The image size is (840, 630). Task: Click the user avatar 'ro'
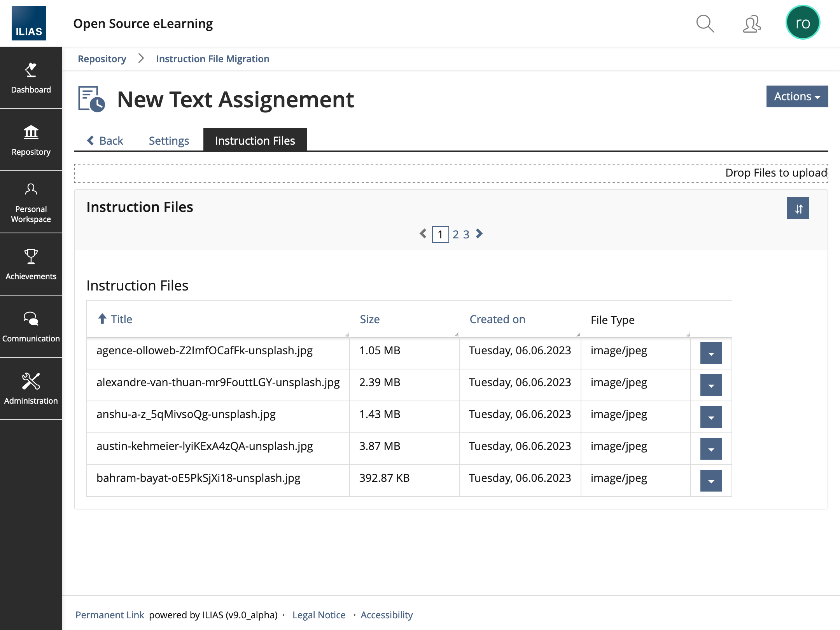tap(803, 23)
